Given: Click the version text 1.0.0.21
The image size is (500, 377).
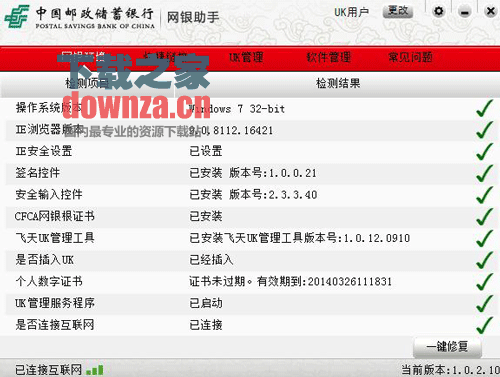Looking at the screenshot, I should click(x=292, y=173).
